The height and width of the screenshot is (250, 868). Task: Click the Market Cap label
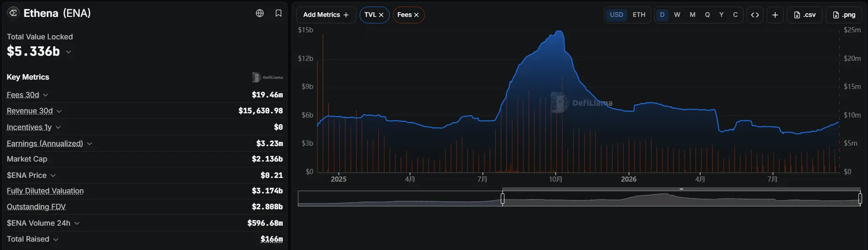27,159
